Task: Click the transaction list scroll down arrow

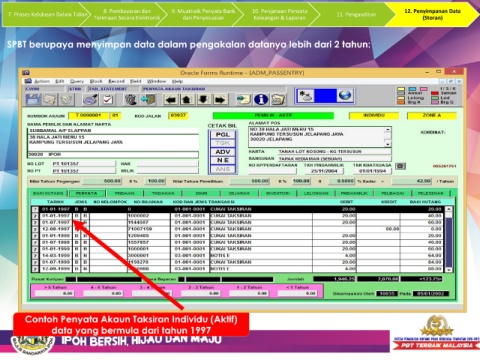Action: (449, 269)
